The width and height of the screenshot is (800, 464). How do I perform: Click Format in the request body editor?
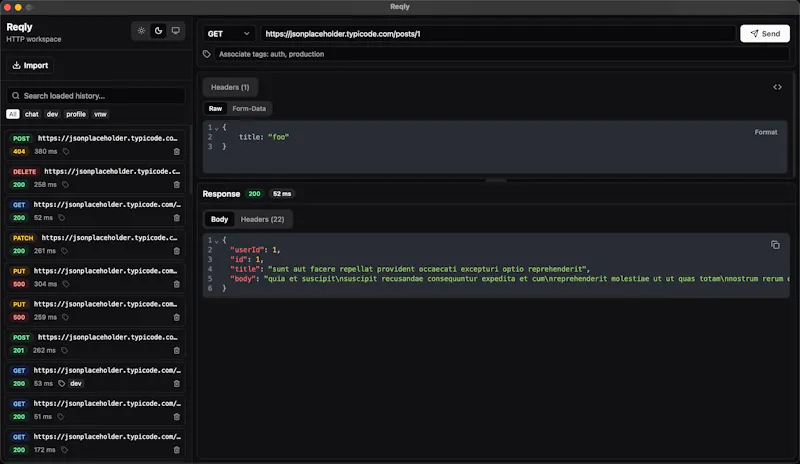[766, 132]
